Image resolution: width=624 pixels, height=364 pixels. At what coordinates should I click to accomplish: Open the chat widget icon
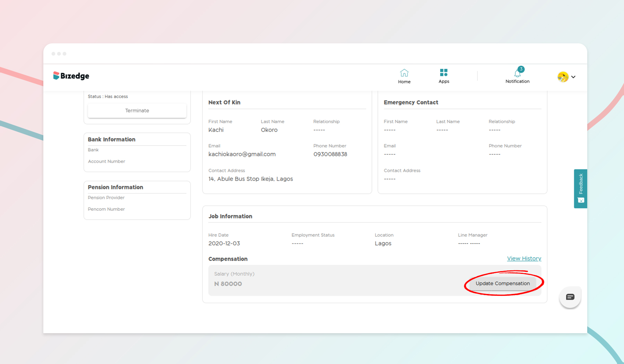(x=570, y=297)
